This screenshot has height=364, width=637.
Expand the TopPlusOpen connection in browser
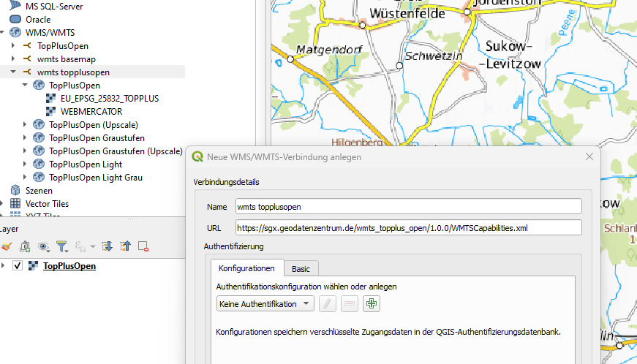13,45
